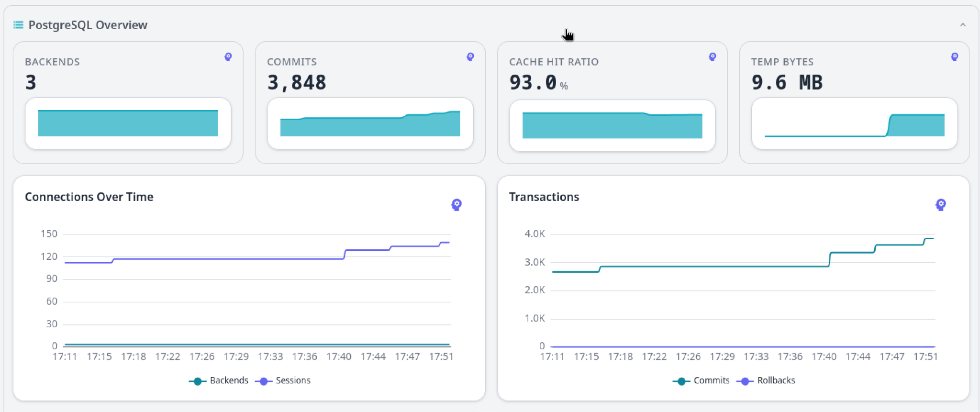Open AI insight icon on Cache Hit Ratio card
The width and height of the screenshot is (980, 412).
713,57
